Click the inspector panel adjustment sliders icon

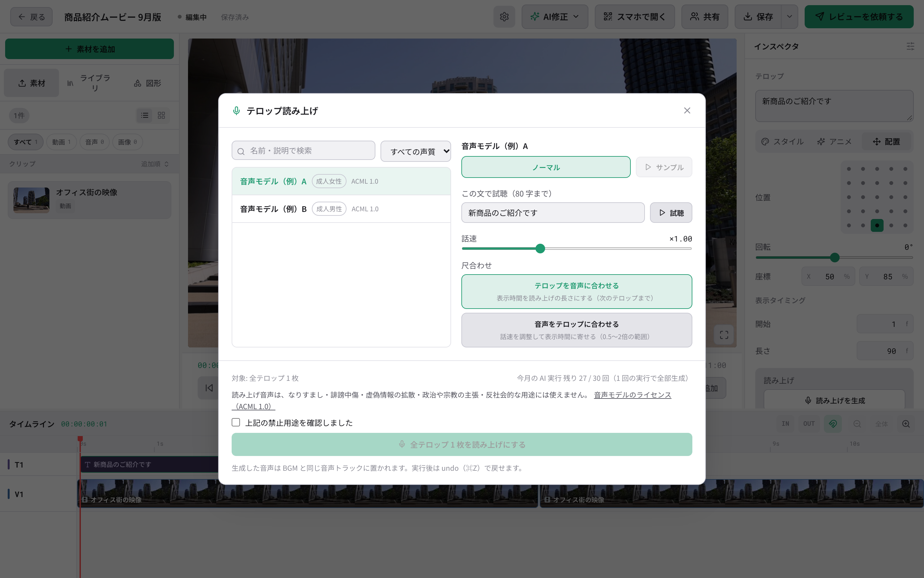910,46
